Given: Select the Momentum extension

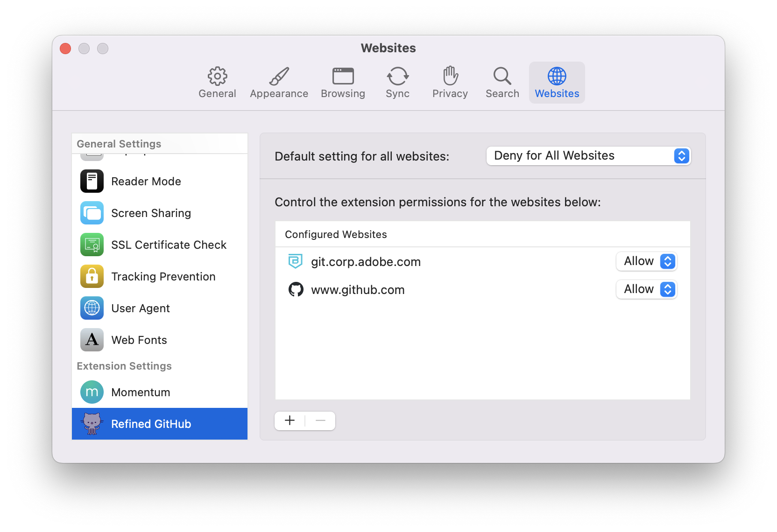Looking at the screenshot, I should tap(140, 392).
